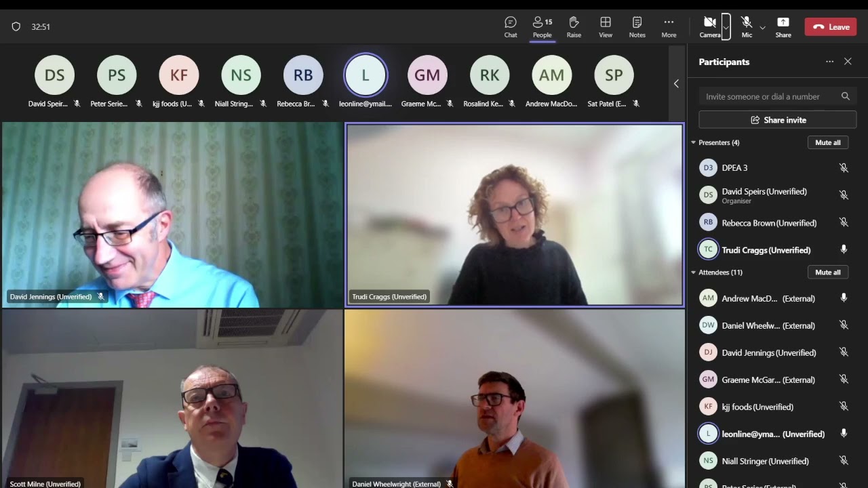The height and width of the screenshot is (488, 868).
Task: Click Trudi Craggs (Unverified) name in Presenters list
Action: [x=766, y=250]
